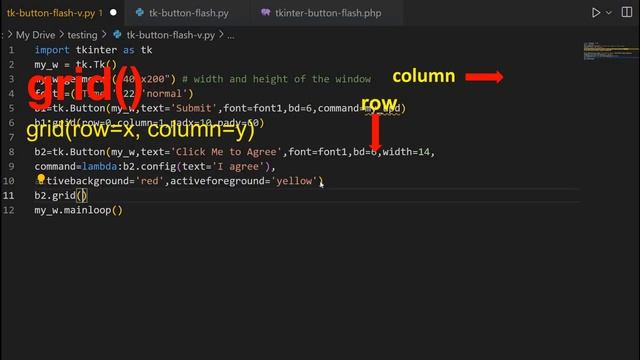Viewport: 640px width, 360px height.
Task: Click 'I agree' string on line 9
Action: tap(238, 167)
